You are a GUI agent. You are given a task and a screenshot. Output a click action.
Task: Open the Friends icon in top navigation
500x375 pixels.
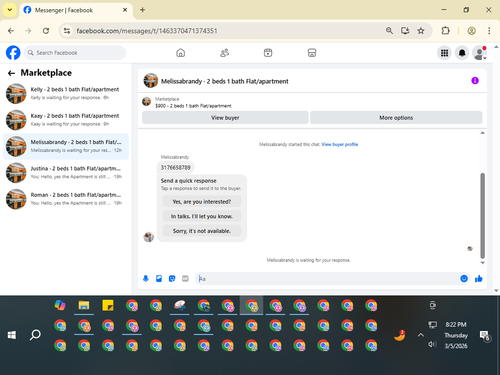coord(224,53)
